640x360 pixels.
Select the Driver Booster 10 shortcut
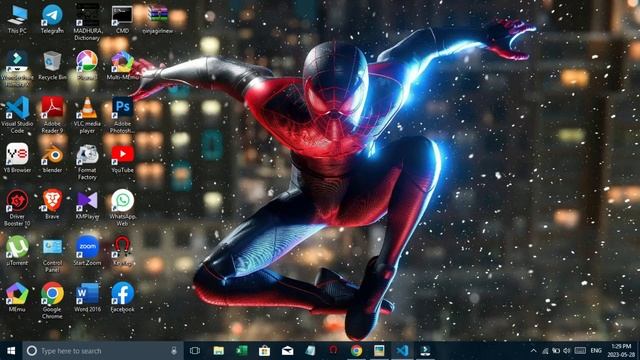(17, 208)
